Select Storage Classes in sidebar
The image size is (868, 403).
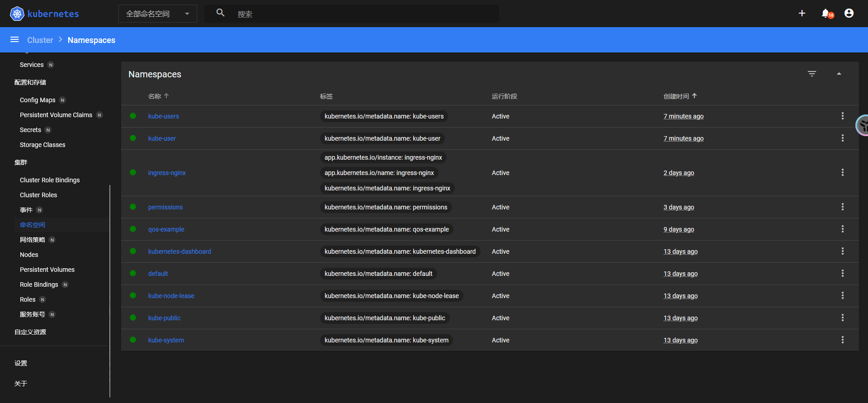pyautogui.click(x=42, y=145)
